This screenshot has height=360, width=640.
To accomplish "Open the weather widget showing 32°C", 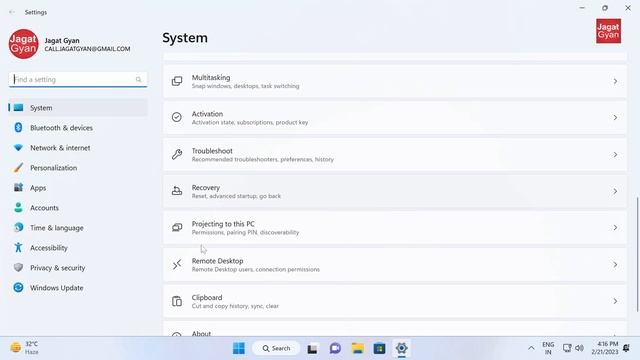I will pos(25,348).
